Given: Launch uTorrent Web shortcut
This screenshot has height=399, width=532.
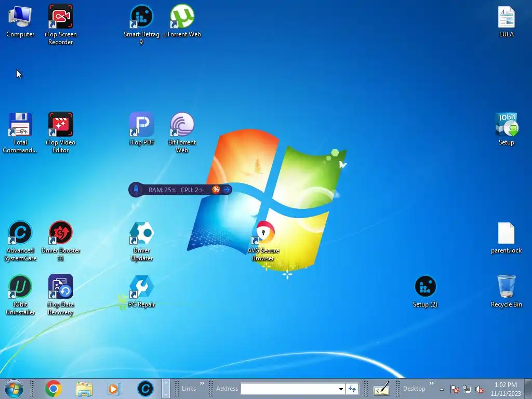Looking at the screenshot, I should pos(182,21).
